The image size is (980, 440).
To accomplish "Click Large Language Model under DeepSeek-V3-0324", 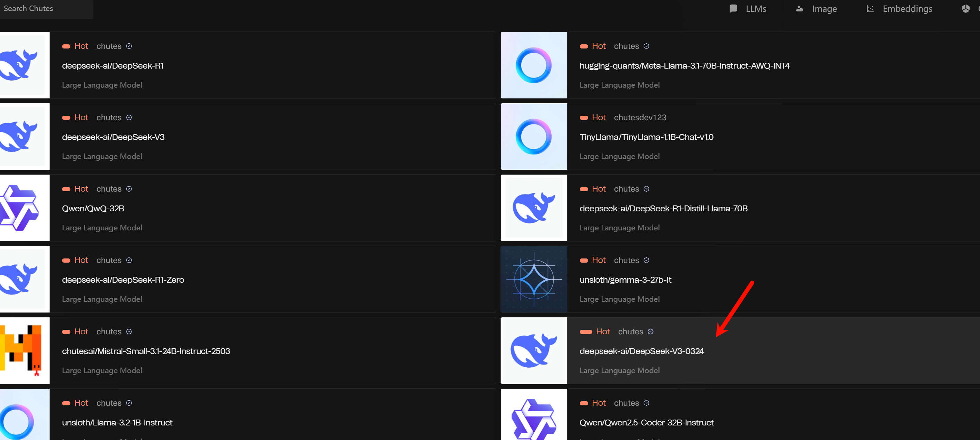I will coord(619,371).
